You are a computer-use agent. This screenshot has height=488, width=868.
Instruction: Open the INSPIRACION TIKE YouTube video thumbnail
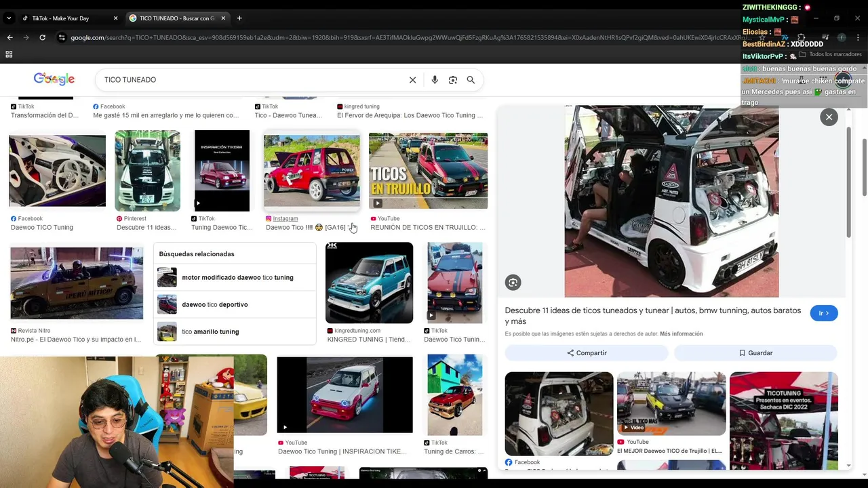pos(344,395)
